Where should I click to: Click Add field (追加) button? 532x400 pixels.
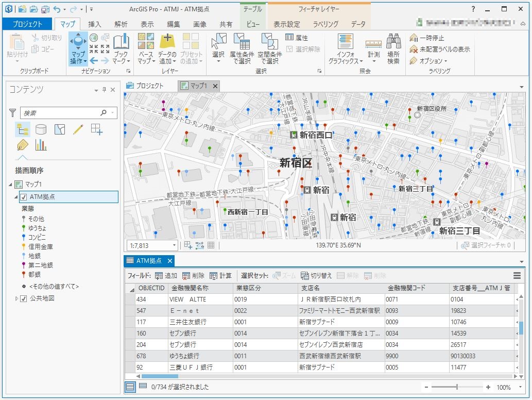[x=166, y=276]
